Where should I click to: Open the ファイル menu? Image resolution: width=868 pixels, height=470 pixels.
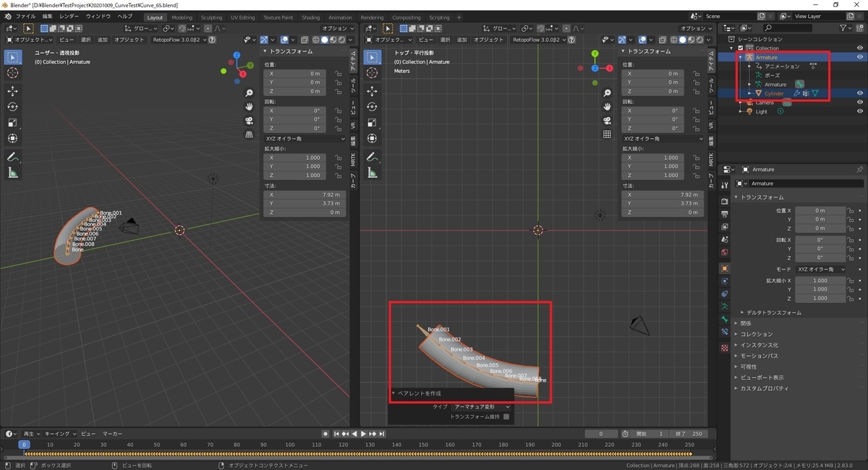point(25,16)
